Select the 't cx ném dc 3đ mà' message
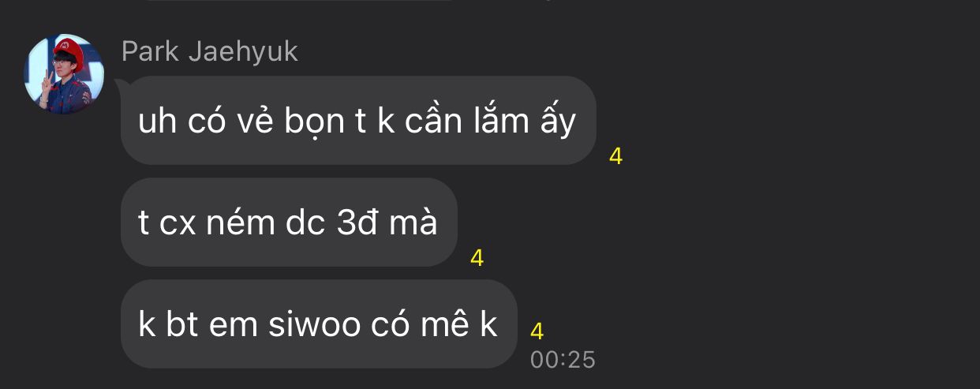 (x=289, y=223)
